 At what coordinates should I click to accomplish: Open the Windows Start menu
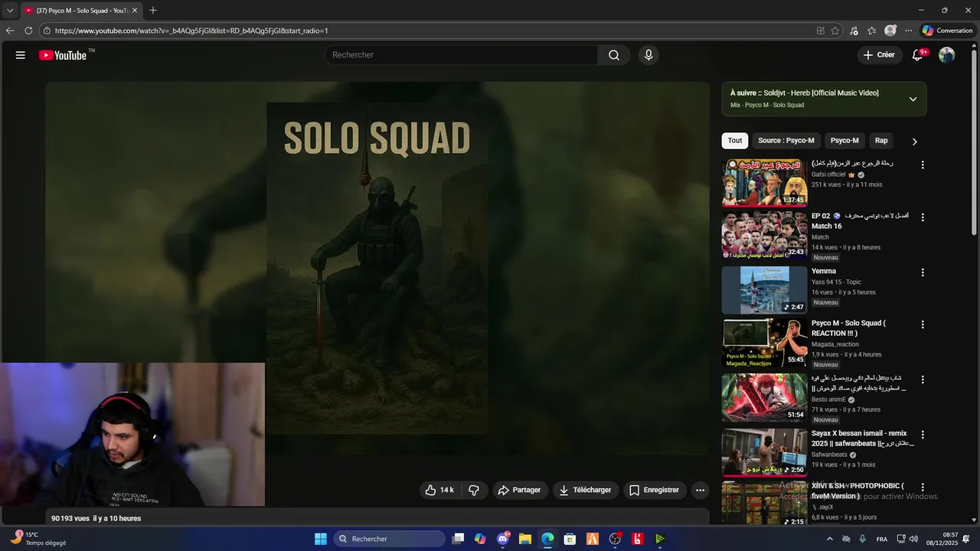[x=321, y=539]
